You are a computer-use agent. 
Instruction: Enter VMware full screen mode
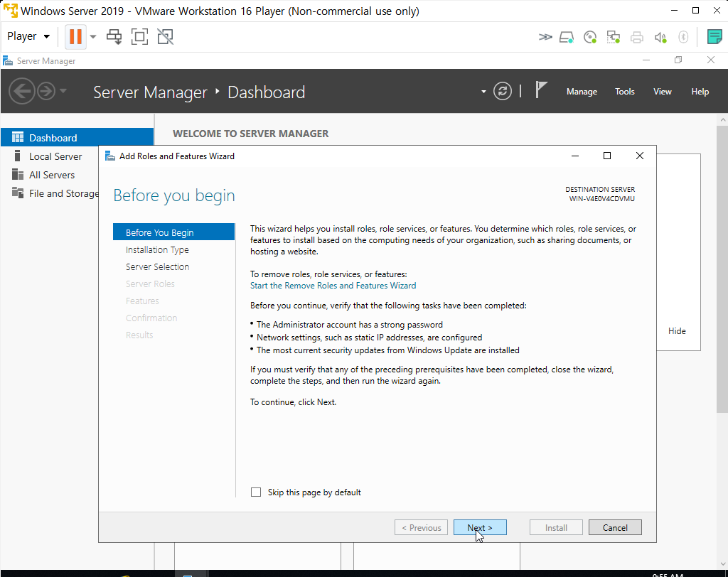139,37
